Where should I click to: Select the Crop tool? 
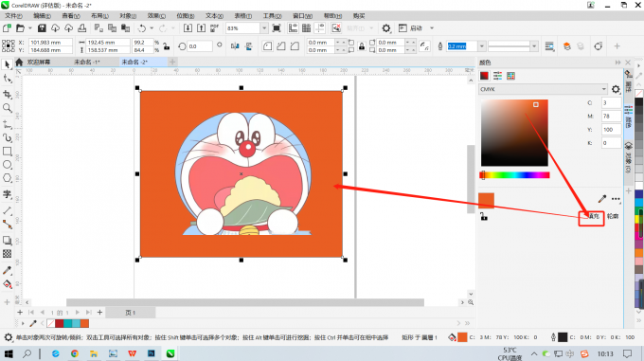click(x=7, y=94)
